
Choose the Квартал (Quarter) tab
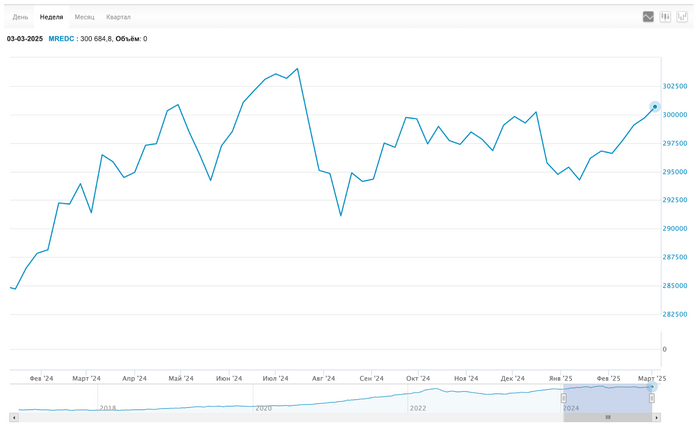(x=118, y=17)
